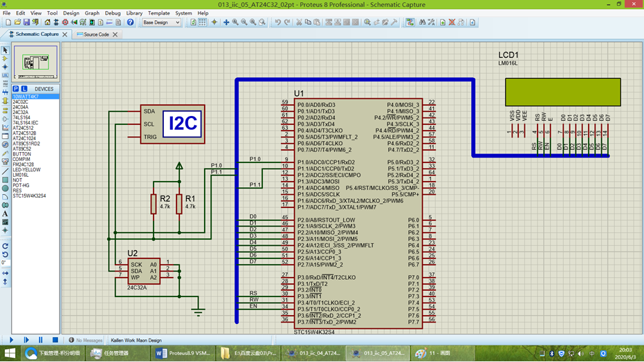Open the Help question mark icon
Viewport: 644px width, 362px height.
click(130, 23)
